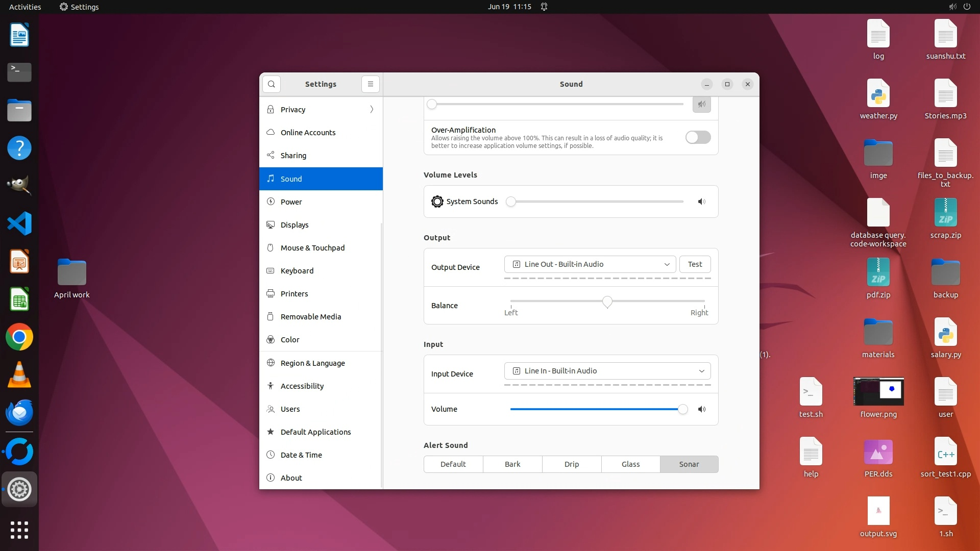Switch to Accessibility settings

click(x=302, y=386)
